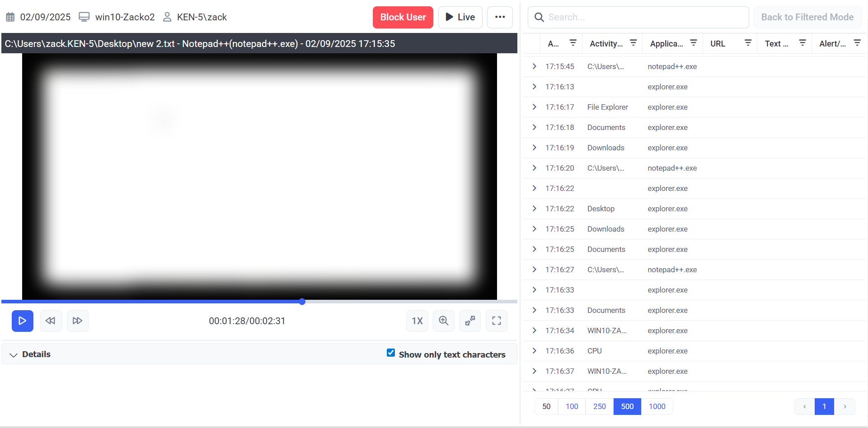Viewport: 868px width, 428px height.
Task: Click the fast forward icon
Action: tap(77, 321)
